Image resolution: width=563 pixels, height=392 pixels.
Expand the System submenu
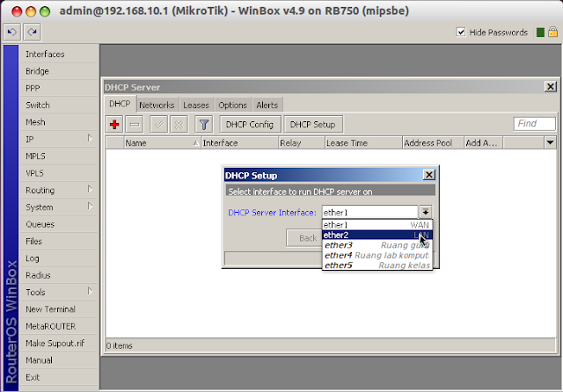pos(90,207)
